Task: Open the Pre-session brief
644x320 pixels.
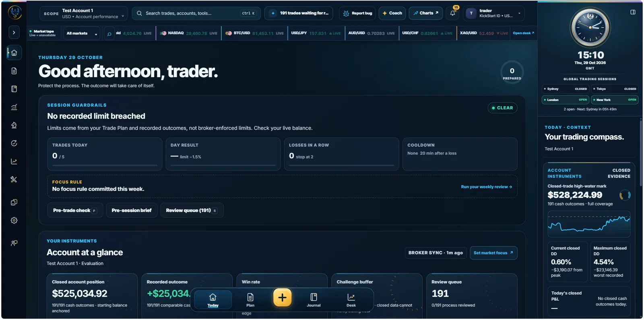Action: (x=132, y=211)
